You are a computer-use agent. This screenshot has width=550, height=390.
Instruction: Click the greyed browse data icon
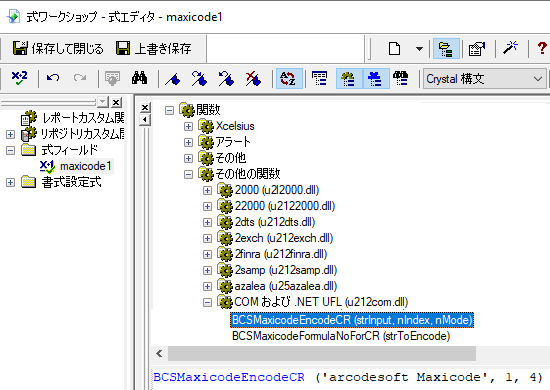coord(112,78)
